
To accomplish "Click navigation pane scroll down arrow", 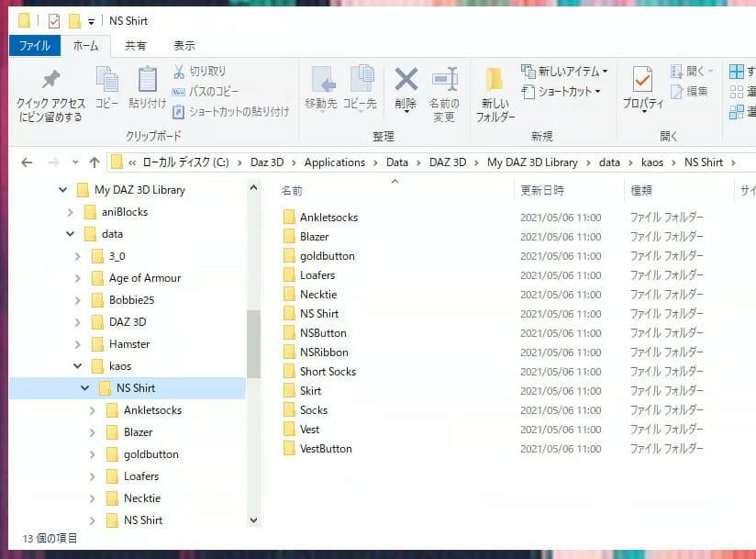I will click(253, 520).
